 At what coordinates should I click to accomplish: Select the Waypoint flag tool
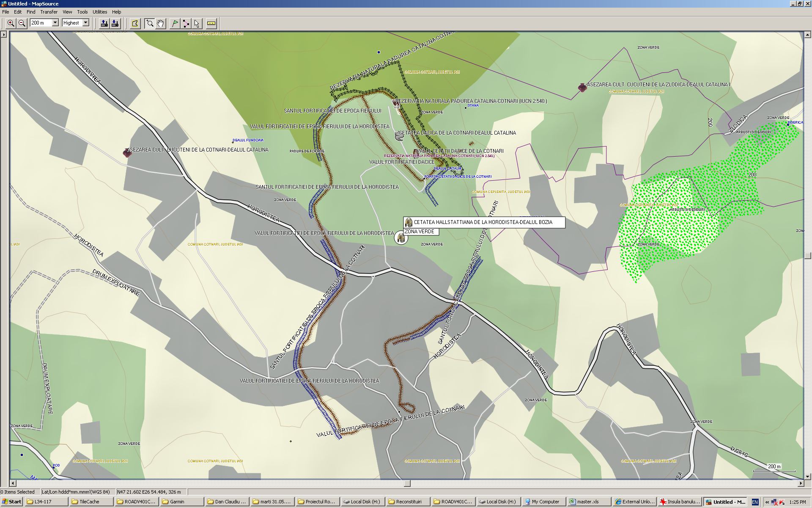click(175, 23)
